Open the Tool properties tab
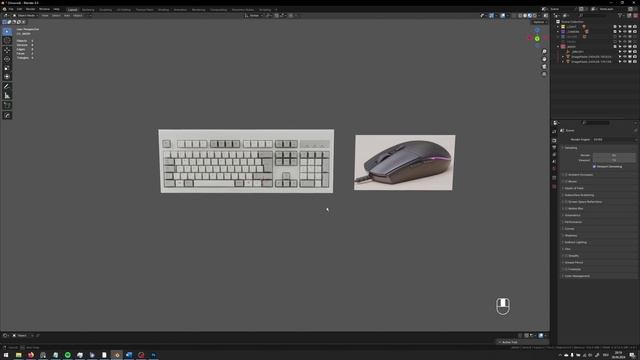The height and width of the screenshot is (360, 640). [x=554, y=131]
